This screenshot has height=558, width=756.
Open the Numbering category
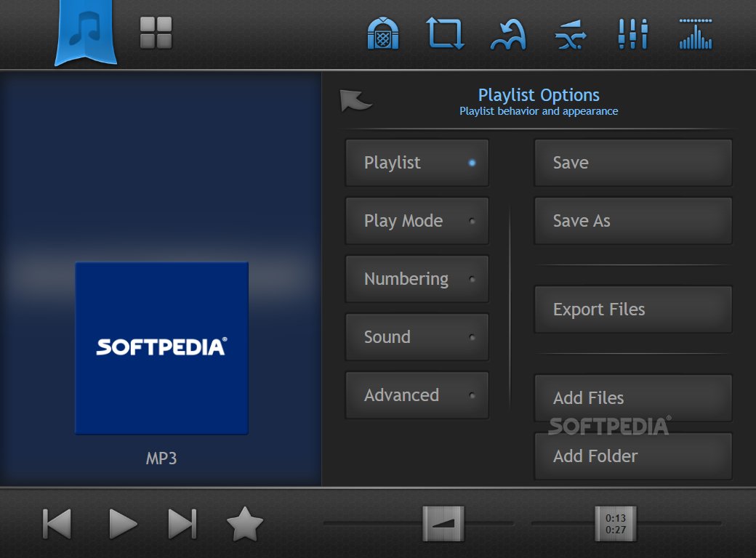coord(417,279)
